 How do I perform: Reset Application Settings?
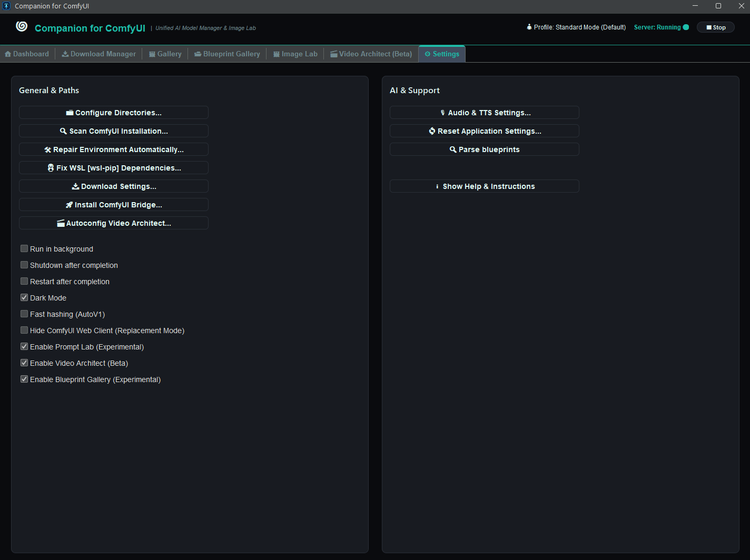(x=485, y=131)
